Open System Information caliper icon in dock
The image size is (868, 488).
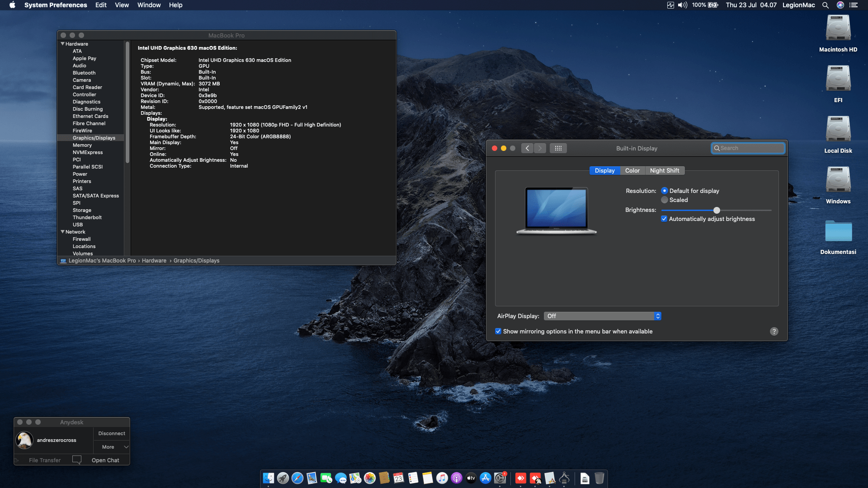tap(564, 478)
